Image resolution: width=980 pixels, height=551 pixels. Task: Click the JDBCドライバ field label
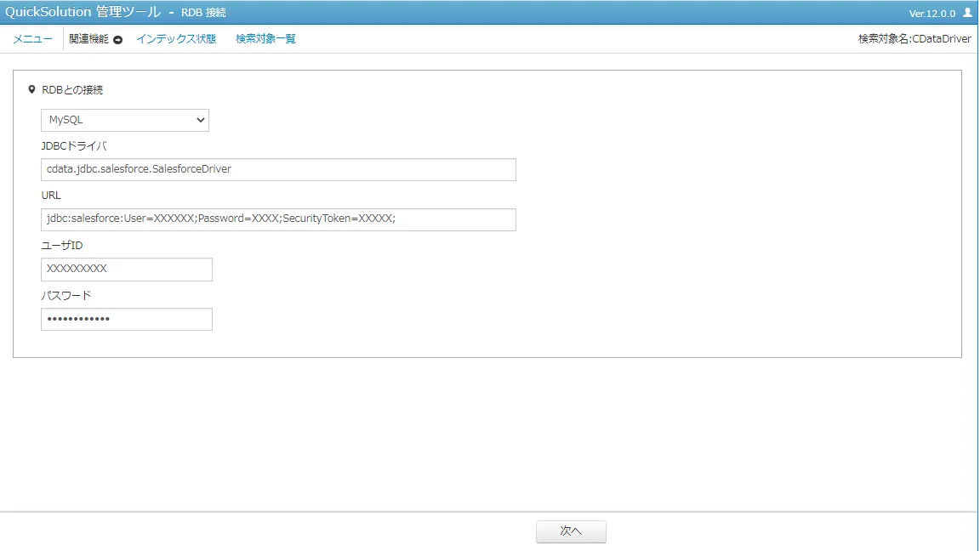74,145
